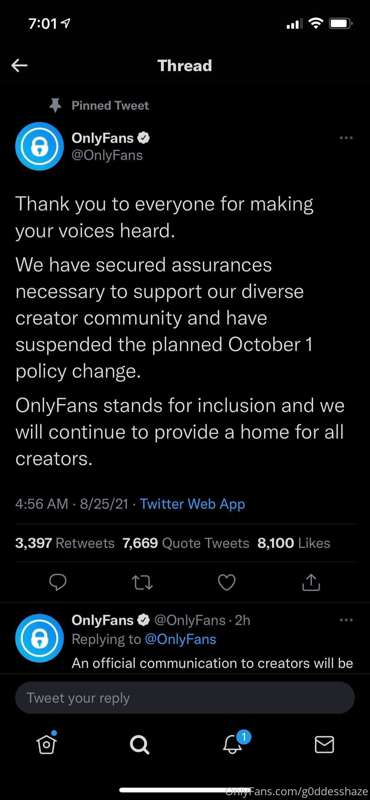This screenshot has height=800, width=370.
Task: Open the Home tab in bottom bar
Action: point(46,744)
